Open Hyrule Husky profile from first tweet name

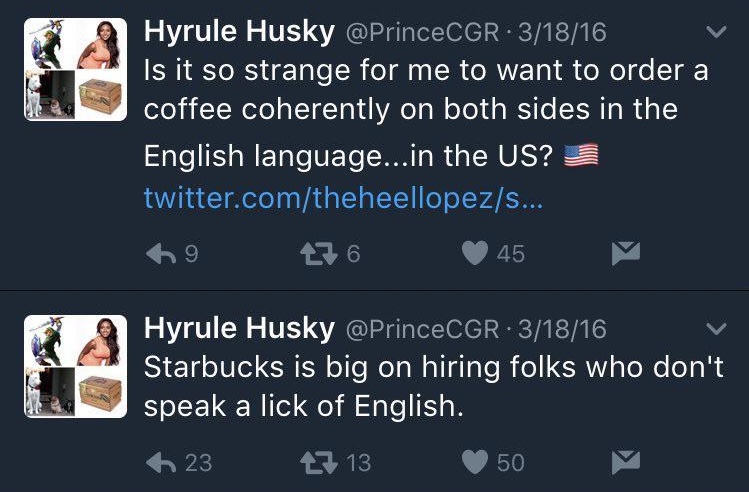click(239, 32)
